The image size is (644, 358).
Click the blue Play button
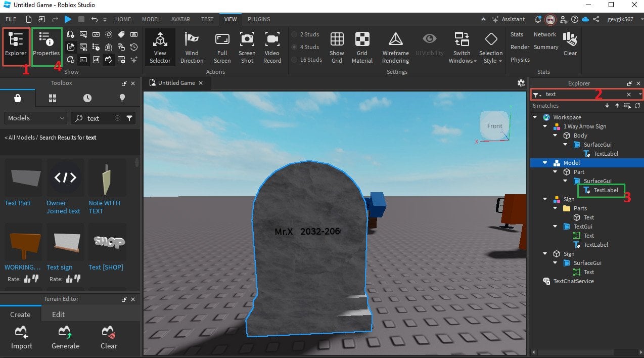(68, 19)
